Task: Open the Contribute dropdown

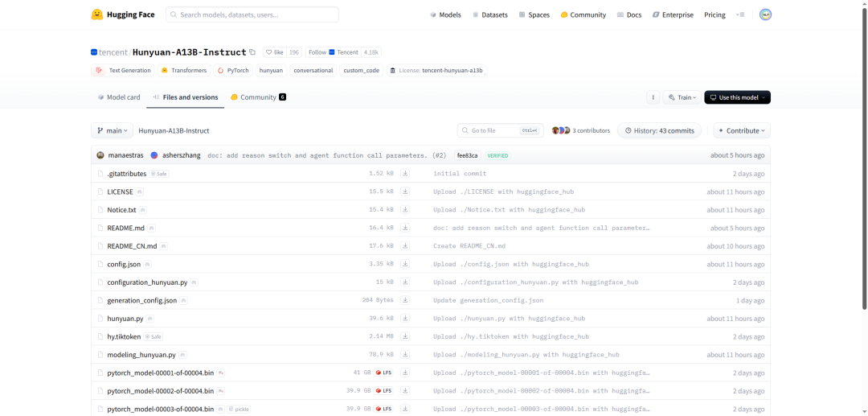Action: (x=742, y=130)
